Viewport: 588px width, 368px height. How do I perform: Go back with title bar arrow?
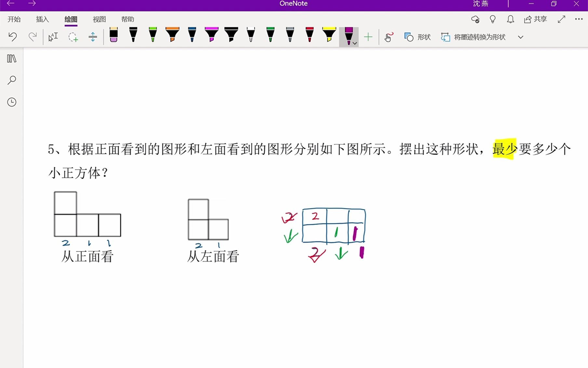coord(11,4)
